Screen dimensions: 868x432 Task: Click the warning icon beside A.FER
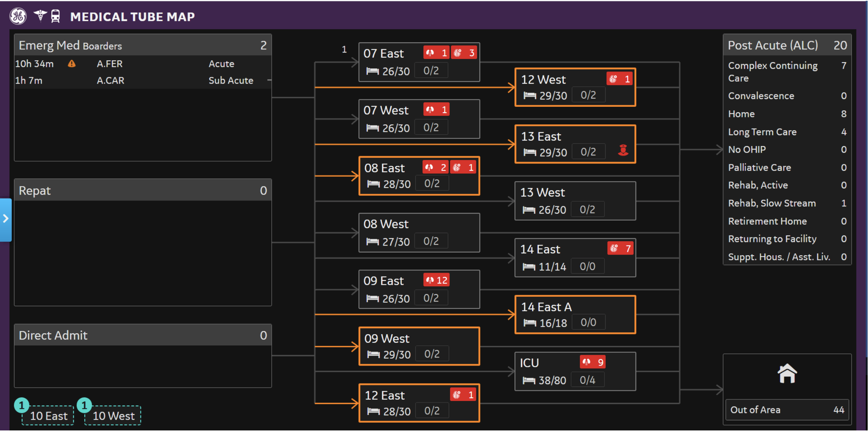click(x=72, y=64)
